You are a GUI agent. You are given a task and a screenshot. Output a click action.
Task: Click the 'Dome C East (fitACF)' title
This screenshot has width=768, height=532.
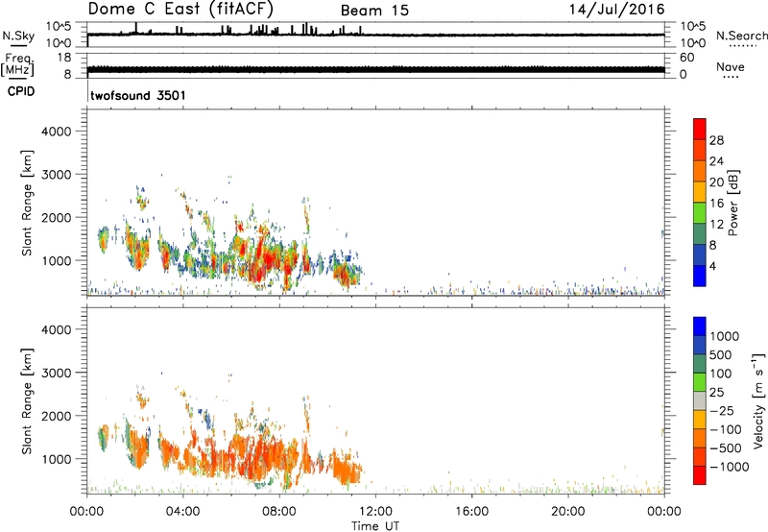click(x=180, y=10)
